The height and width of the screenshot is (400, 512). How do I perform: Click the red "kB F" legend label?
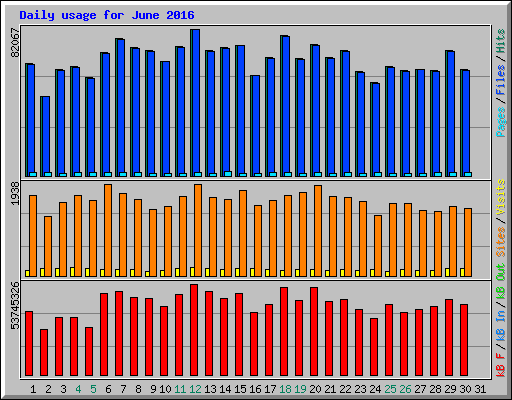tap(501, 365)
